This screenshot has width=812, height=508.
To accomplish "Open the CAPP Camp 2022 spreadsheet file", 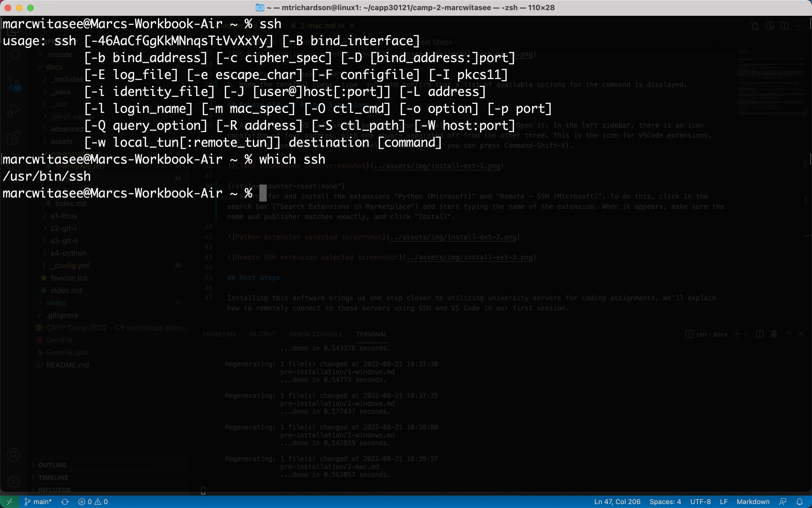I will pyautogui.click(x=112, y=328).
